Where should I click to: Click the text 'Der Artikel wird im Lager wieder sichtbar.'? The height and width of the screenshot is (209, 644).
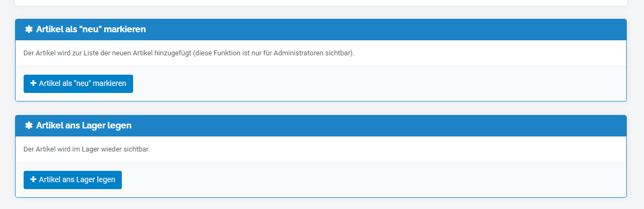coord(87,149)
